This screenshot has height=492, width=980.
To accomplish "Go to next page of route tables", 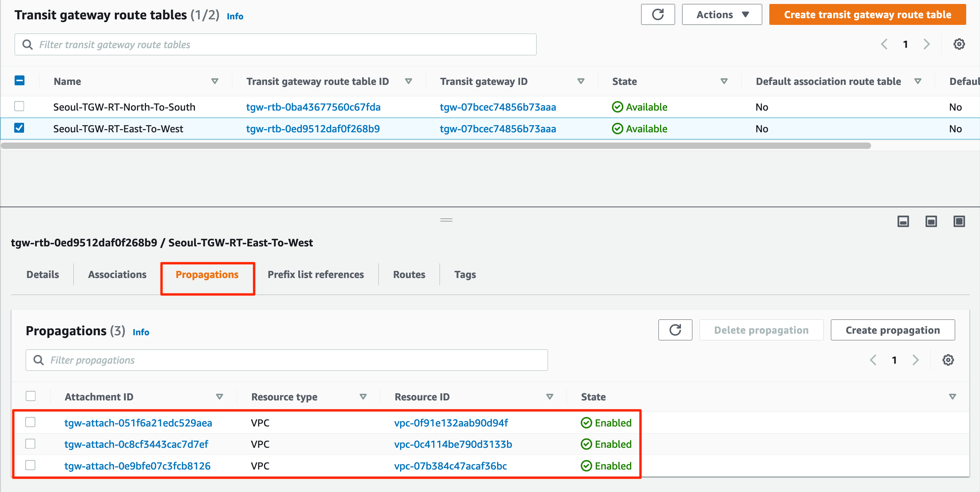I will coord(927,44).
